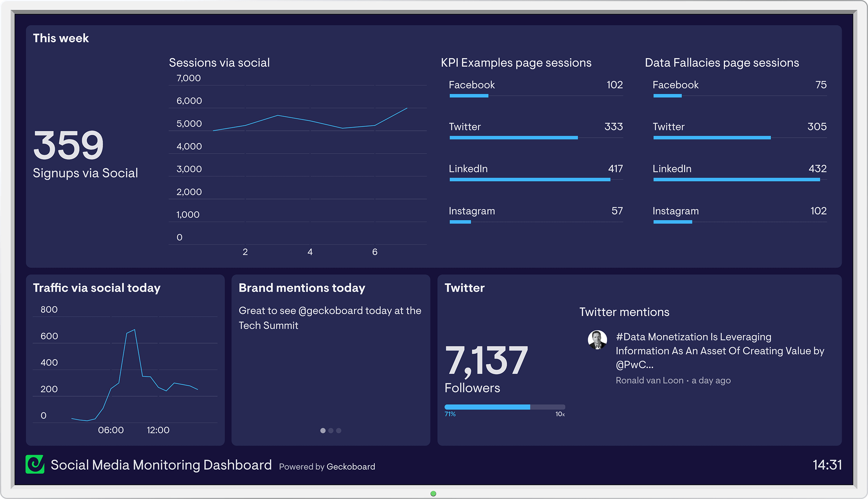The width and height of the screenshot is (868, 499).
Task: Click the 'Followers' label
Action: [472, 388]
